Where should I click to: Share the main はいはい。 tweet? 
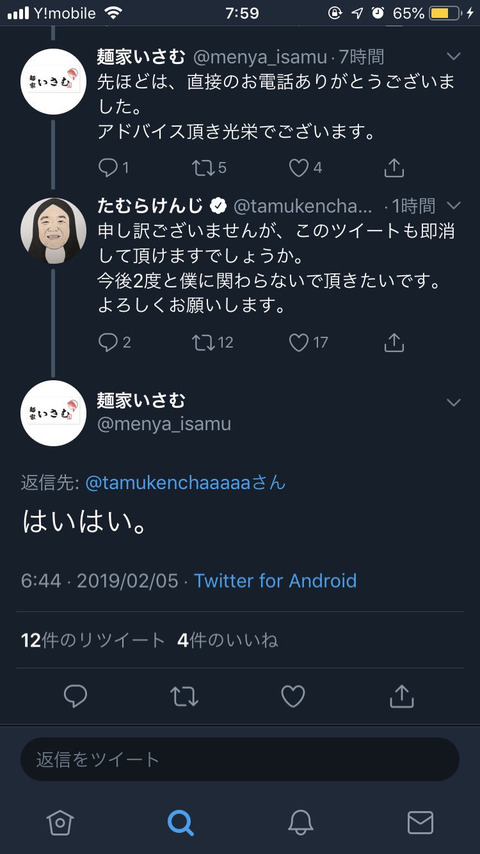pos(402,696)
